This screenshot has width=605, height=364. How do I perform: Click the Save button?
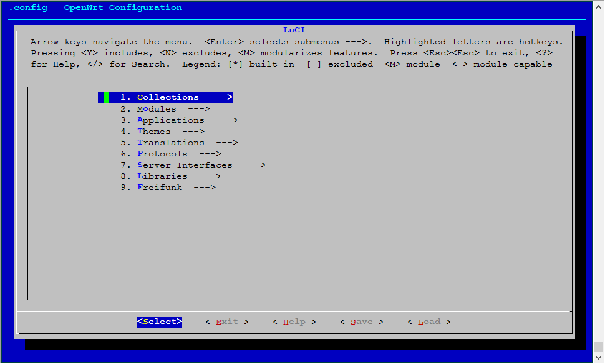click(x=362, y=322)
